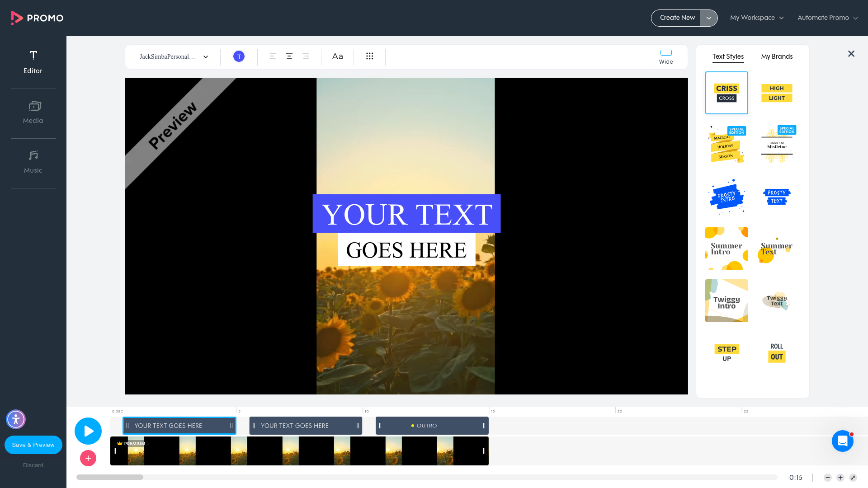Select the Criss Cross text style
Image resolution: width=868 pixels, height=488 pixels.
pos(726,92)
